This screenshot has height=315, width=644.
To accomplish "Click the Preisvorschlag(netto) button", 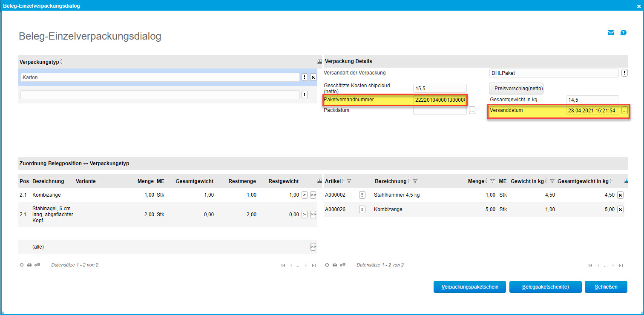I will [x=516, y=88].
